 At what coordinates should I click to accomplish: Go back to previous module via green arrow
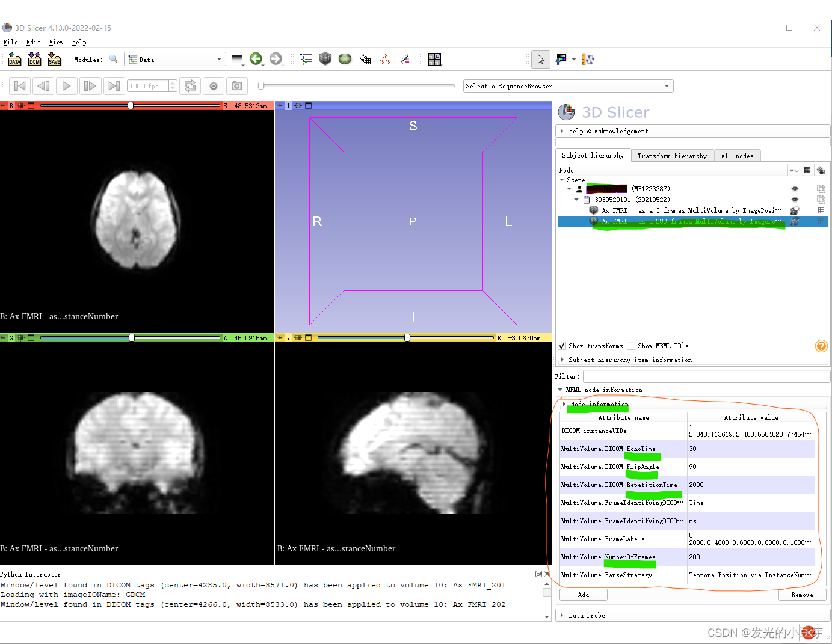(x=257, y=59)
